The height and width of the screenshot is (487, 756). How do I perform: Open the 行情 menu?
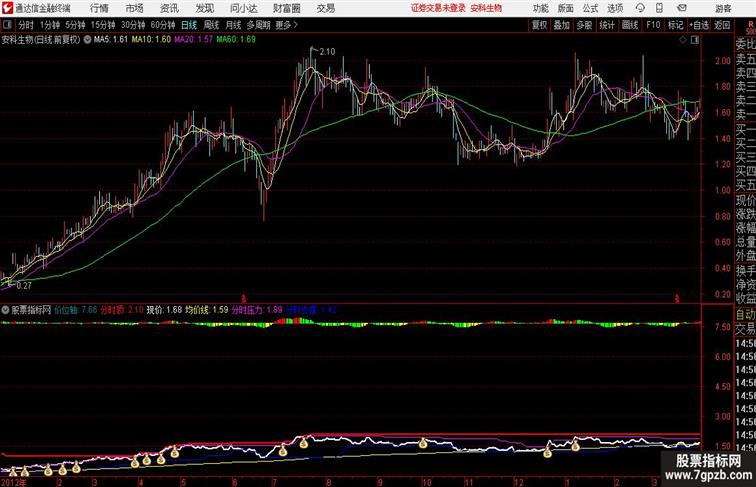point(99,8)
